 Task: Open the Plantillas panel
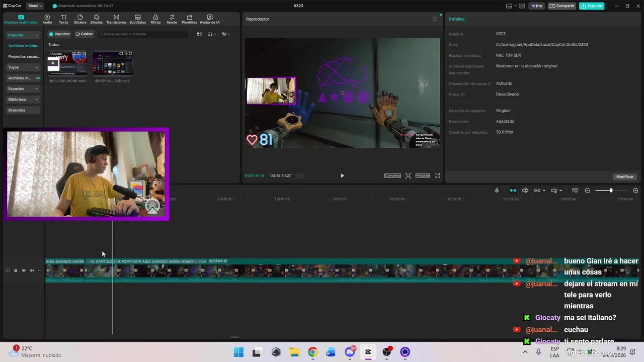(x=189, y=19)
